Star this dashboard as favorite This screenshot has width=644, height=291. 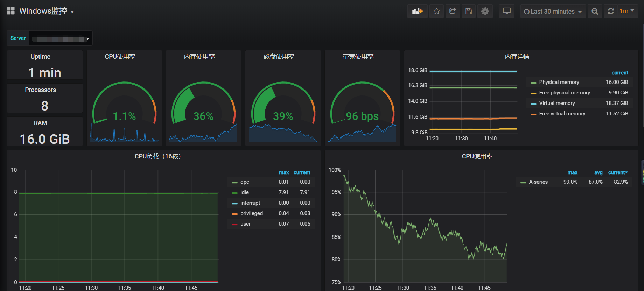point(436,11)
